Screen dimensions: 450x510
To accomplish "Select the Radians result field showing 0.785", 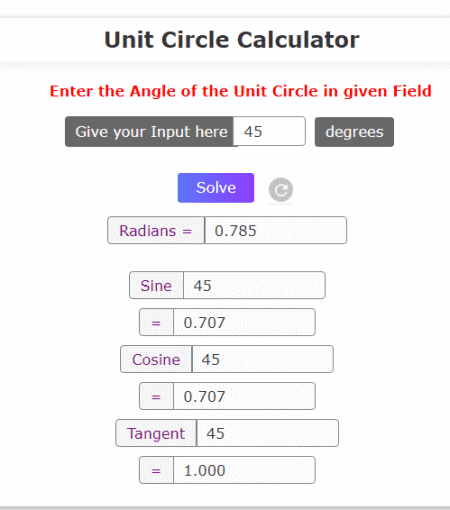I will click(276, 230).
